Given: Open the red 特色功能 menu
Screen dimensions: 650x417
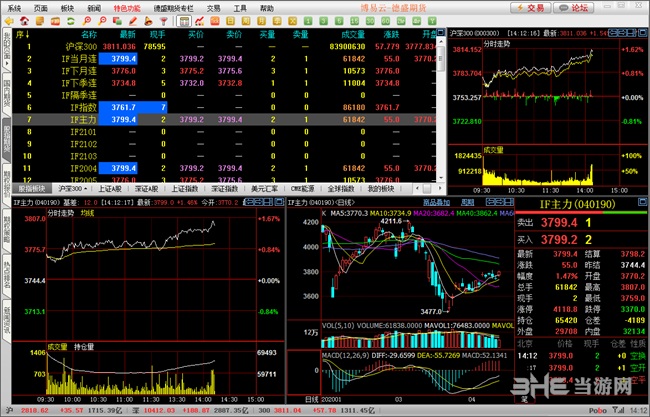Looking at the screenshot, I should pos(127,8).
